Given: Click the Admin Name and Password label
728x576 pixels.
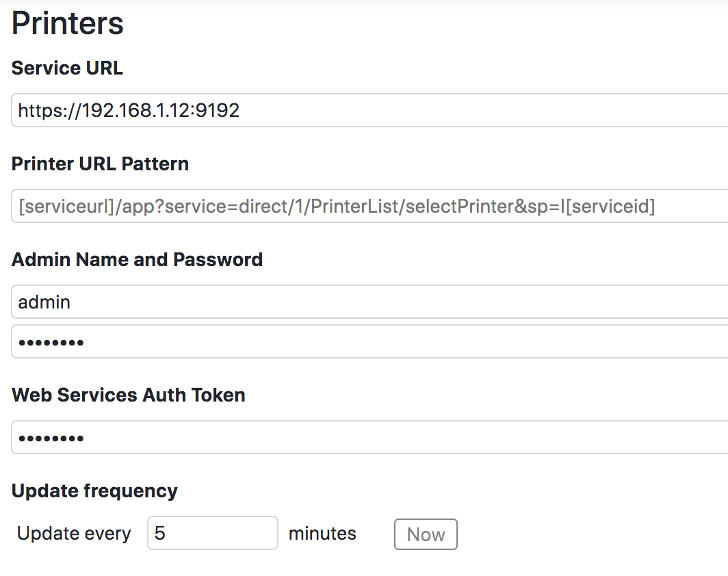Looking at the screenshot, I should coord(137,260).
